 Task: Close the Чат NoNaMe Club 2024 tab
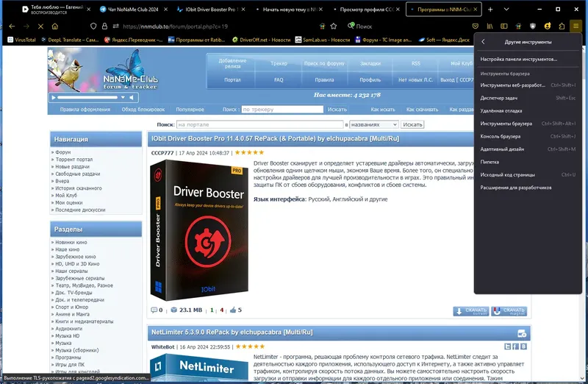coord(166,10)
